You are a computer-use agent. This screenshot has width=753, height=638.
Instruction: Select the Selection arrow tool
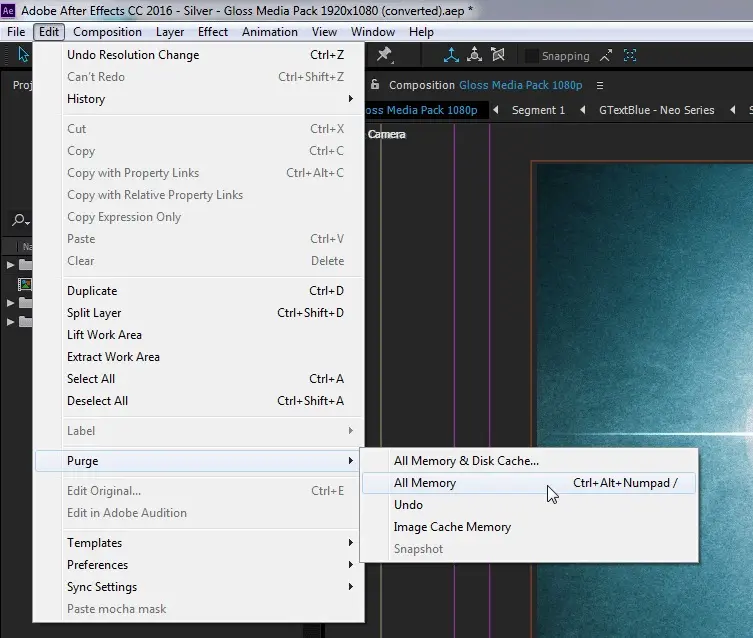[23, 55]
